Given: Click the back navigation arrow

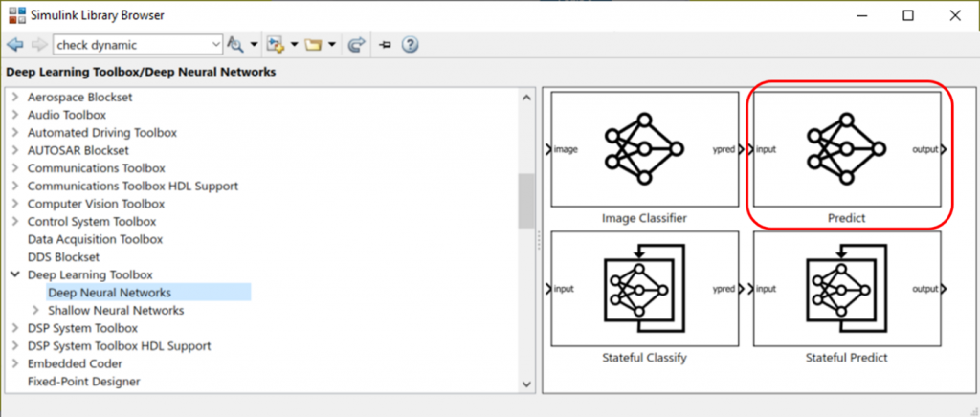Looking at the screenshot, I should pyautogui.click(x=14, y=45).
